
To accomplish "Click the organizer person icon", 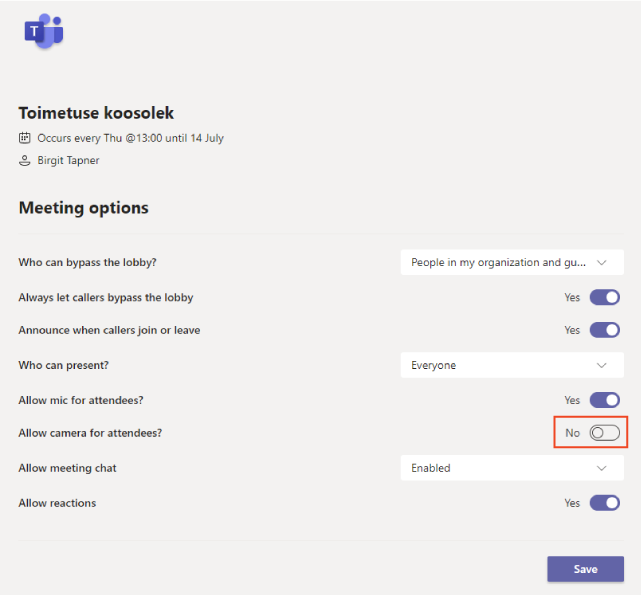I will click(25, 160).
